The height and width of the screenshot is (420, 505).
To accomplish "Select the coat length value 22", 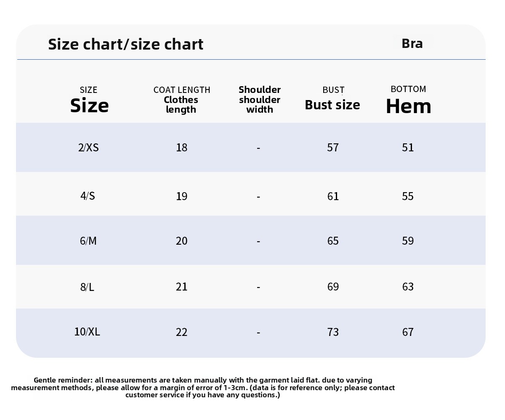I will 181,332.
